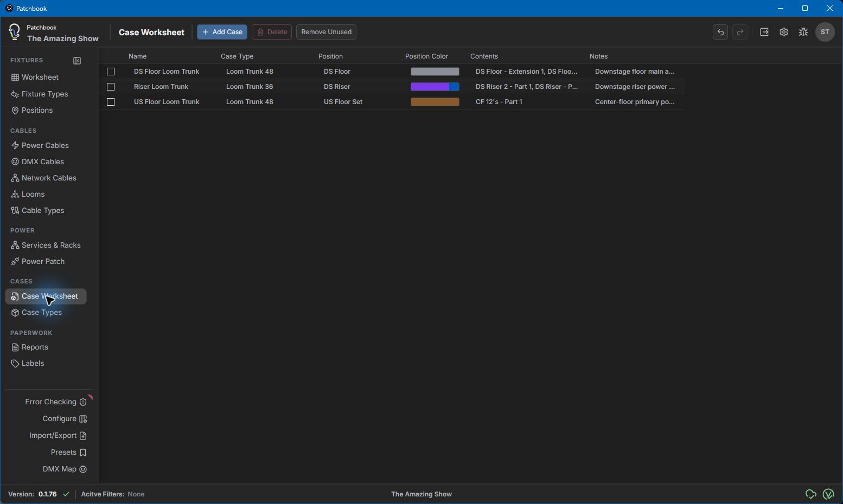Open Import/Export option
Screen dimensions: 843x504
[x=58, y=435]
